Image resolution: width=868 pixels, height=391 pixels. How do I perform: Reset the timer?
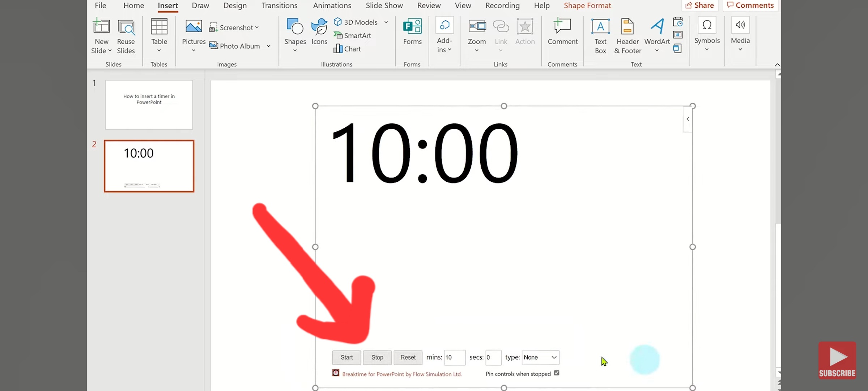(x=408, y=357)
